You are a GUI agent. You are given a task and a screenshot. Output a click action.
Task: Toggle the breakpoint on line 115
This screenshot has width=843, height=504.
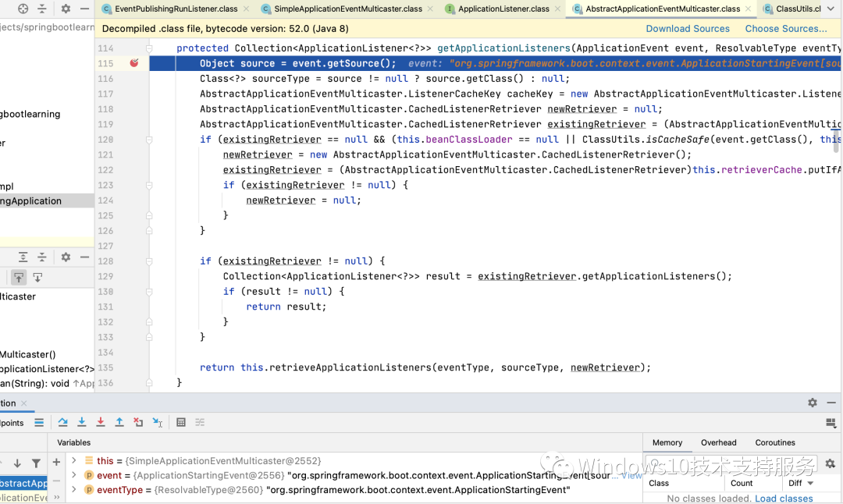point(134,63)
